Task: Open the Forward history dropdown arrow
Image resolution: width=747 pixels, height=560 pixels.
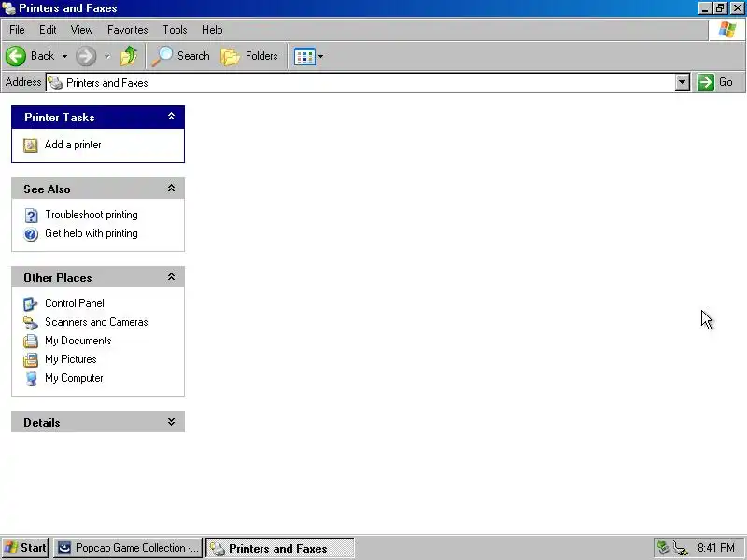Action: click(x=107, y=56)
